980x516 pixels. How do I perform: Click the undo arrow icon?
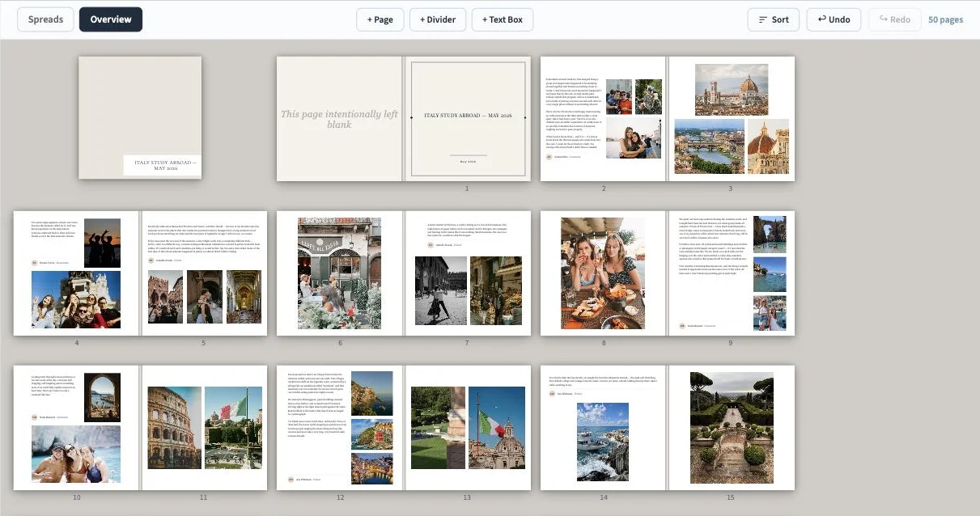point(822,19)
